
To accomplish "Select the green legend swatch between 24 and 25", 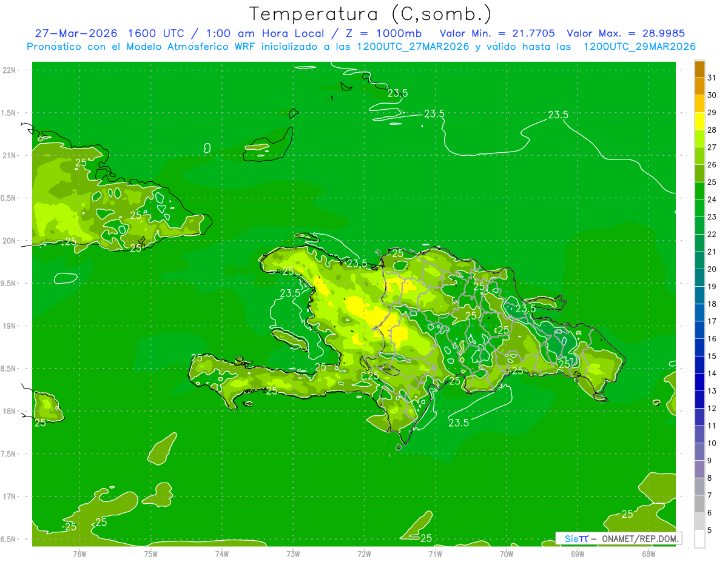I will point(699,190).
